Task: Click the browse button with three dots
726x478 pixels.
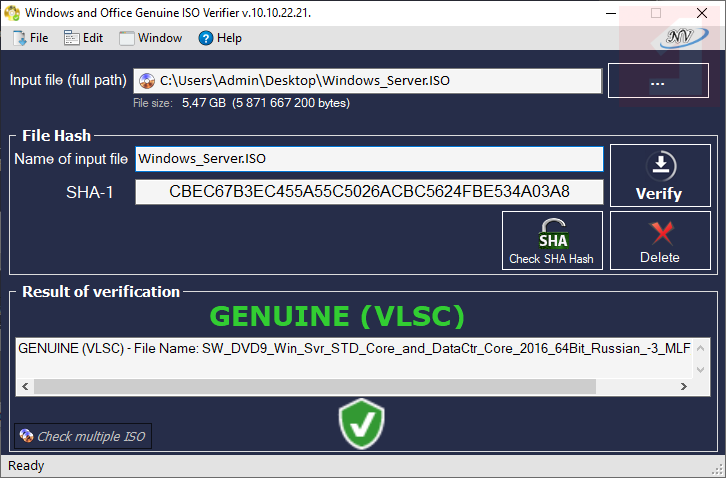Action: point(658,81)
